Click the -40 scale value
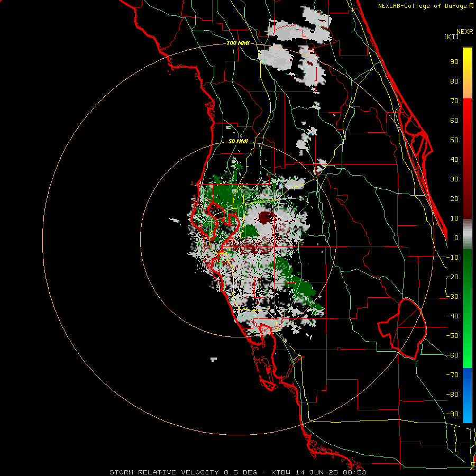This screenshot has height=476, width=476. pyautogui.click(x=452, y=316)
